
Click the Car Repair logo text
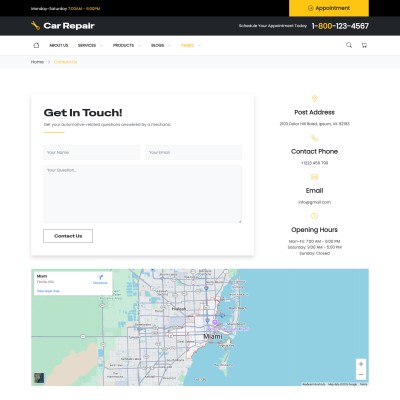(69, 26)
